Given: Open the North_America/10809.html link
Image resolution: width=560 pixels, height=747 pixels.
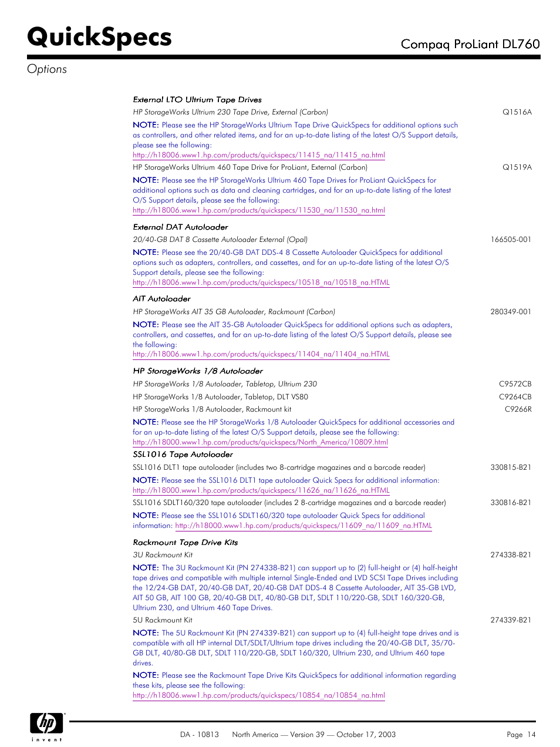Looking at the screenshot, I should pyautogui.click(x=260, y=442).
